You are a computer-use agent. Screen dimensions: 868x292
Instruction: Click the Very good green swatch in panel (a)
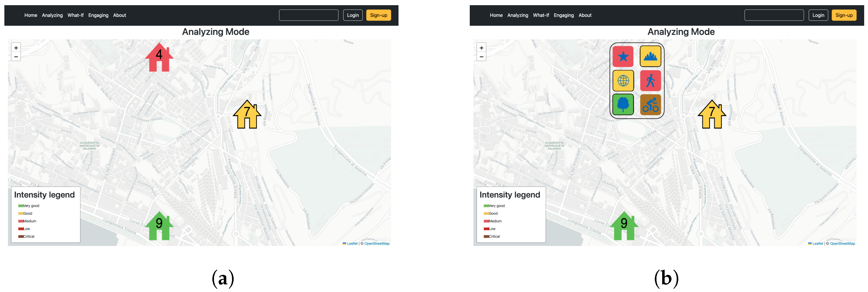coord(20,206)
